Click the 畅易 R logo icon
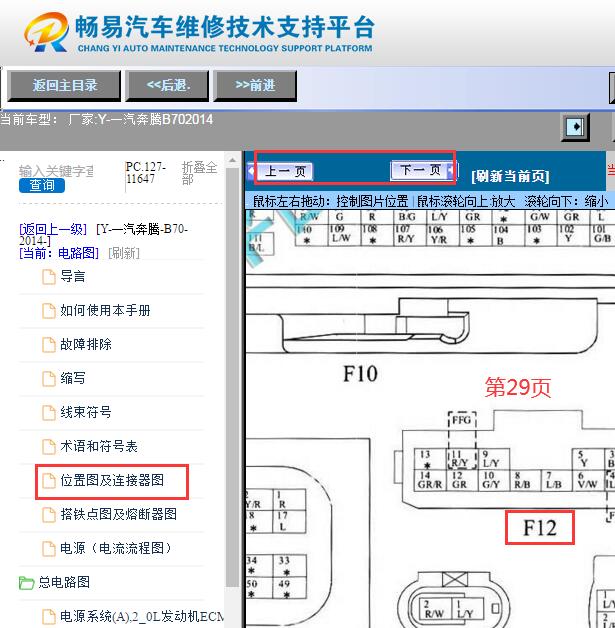615x628 pixels. pyautogui.click(x=46, y=32)
